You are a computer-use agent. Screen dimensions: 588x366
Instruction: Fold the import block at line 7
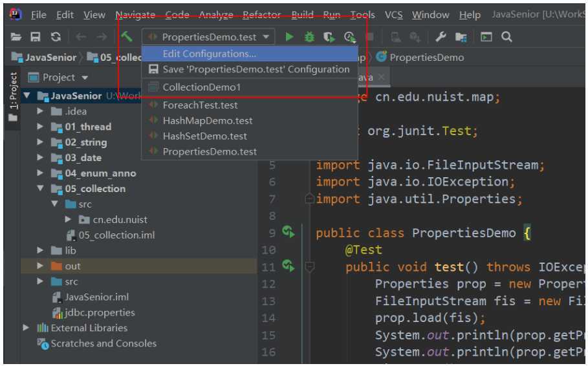[310, 199]
